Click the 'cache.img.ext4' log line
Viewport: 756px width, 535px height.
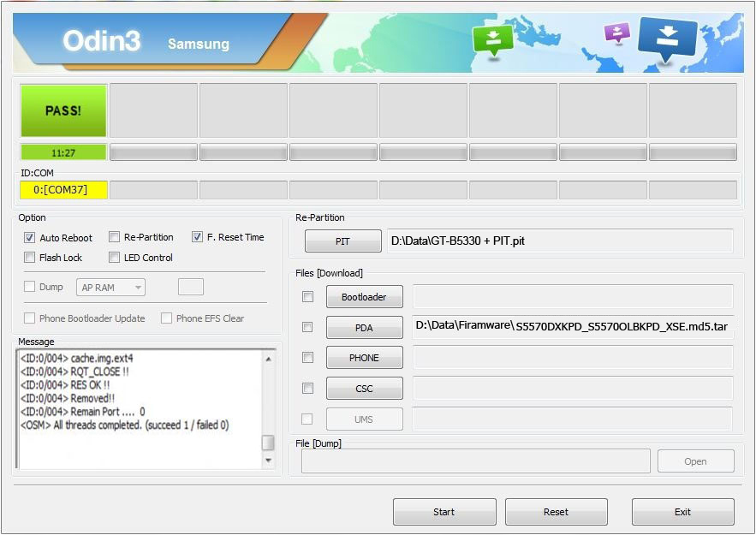coord(77,359)
